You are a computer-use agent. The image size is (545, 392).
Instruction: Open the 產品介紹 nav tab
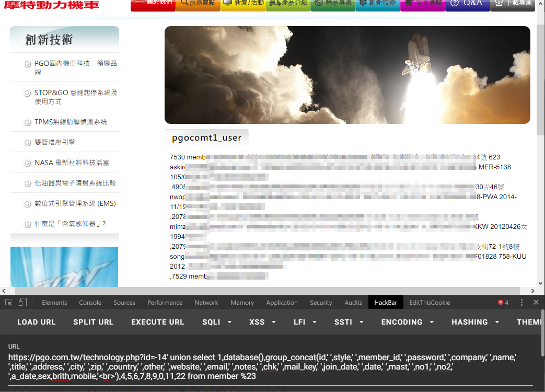coord(288,5)
